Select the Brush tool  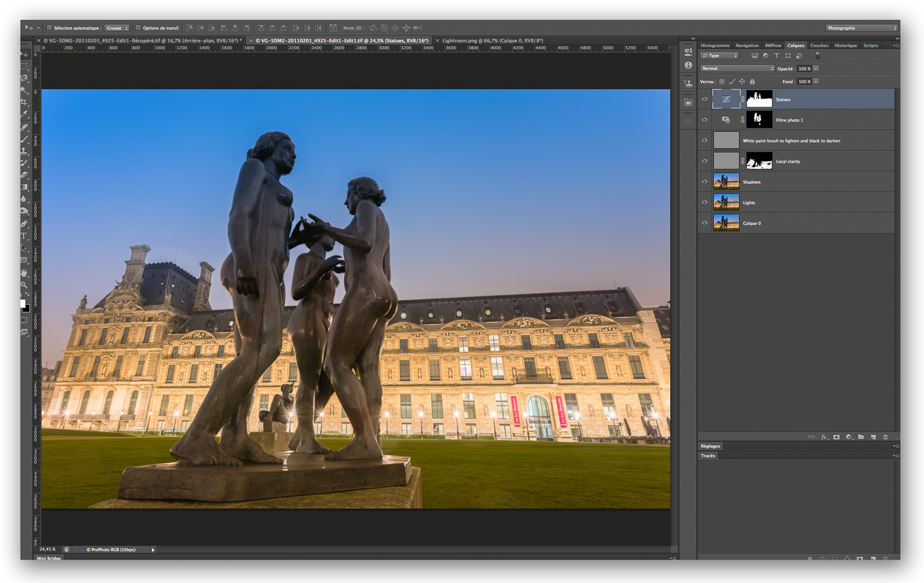(25, 139)
